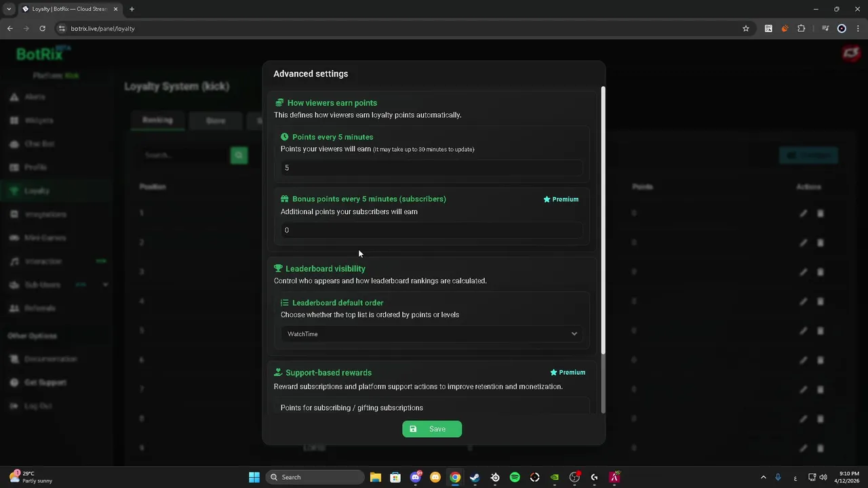Reload the botrix.live page
This screenshot has width=868, height=488.
42,28
